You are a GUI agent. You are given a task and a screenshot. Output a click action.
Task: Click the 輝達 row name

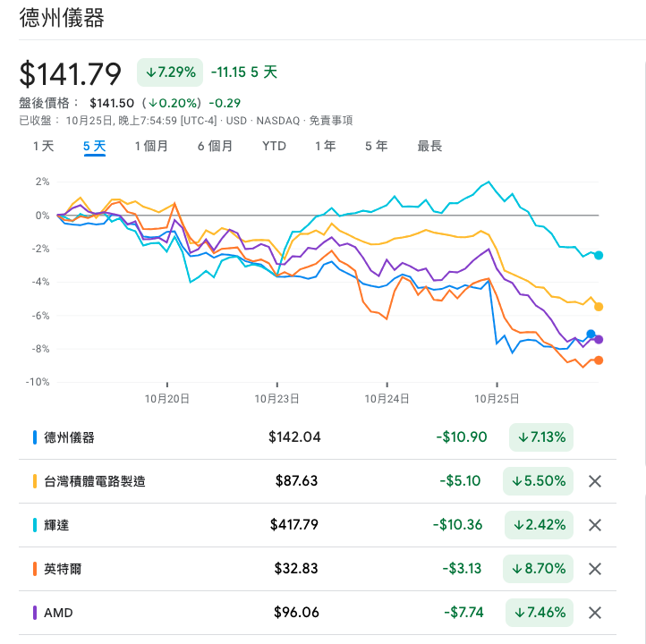56,525
